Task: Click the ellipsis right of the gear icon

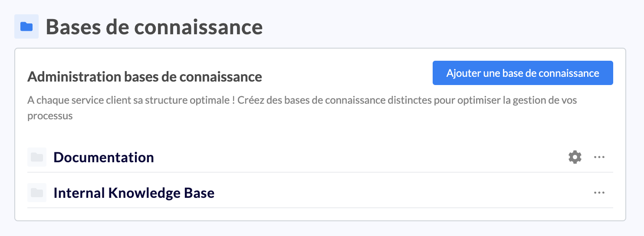Action: (x=599, y=157)
